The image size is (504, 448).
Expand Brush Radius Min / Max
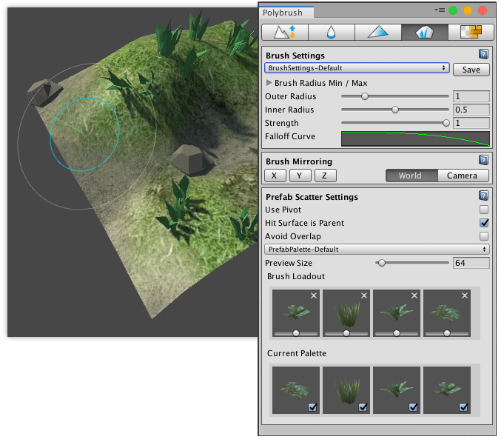[x=269, y=83]
